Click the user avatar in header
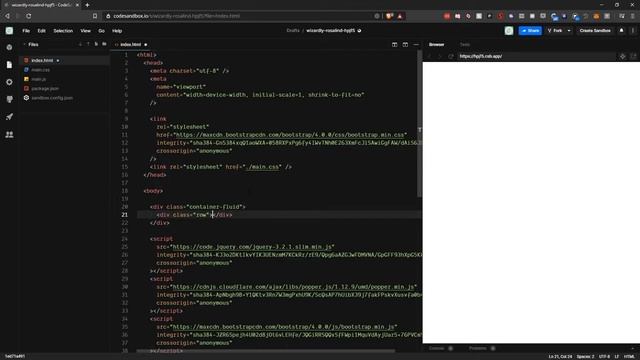640x360 pixels. 509,31
